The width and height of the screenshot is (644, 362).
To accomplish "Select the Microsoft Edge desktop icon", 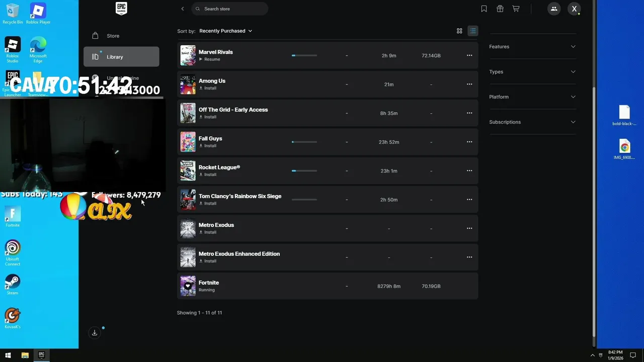I will (x=38, y=49).
